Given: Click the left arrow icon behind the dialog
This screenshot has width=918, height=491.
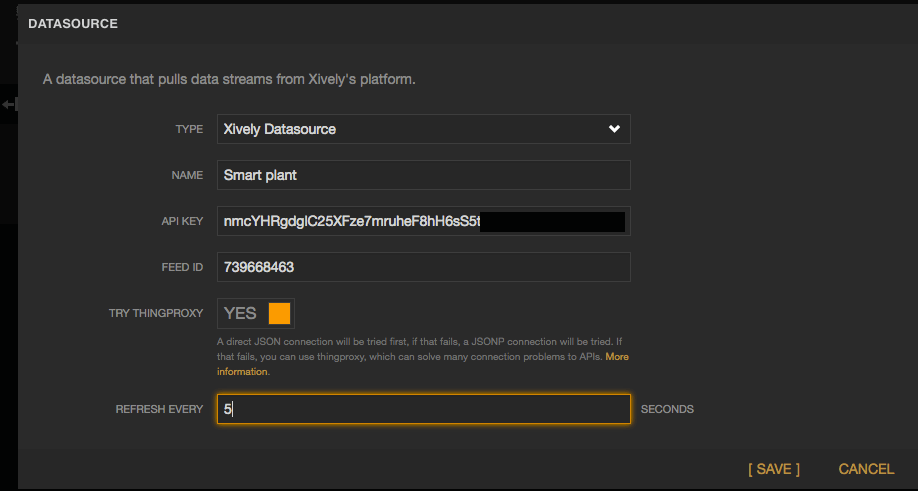Looking at the screenshot, I should 8,104.
